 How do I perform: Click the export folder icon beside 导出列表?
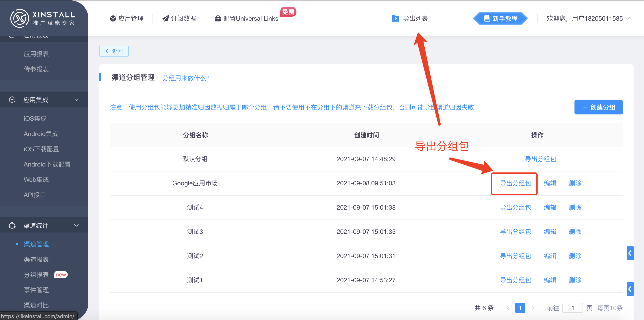pos(396,18)
